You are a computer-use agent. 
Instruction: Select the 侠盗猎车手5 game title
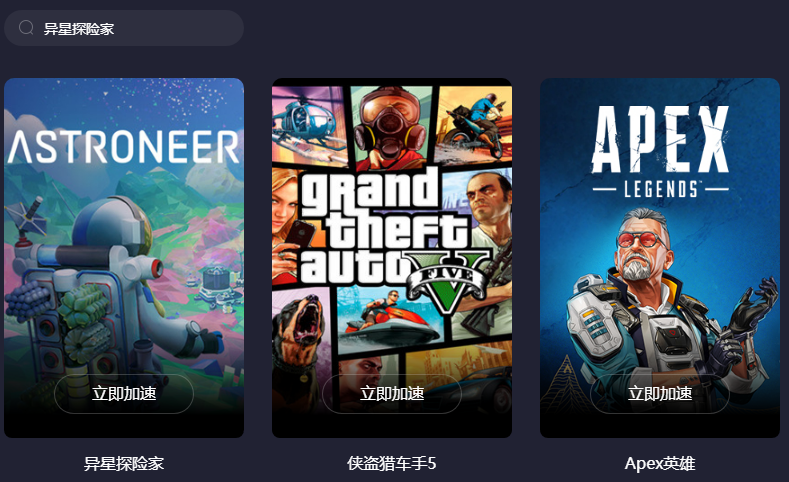391,463
